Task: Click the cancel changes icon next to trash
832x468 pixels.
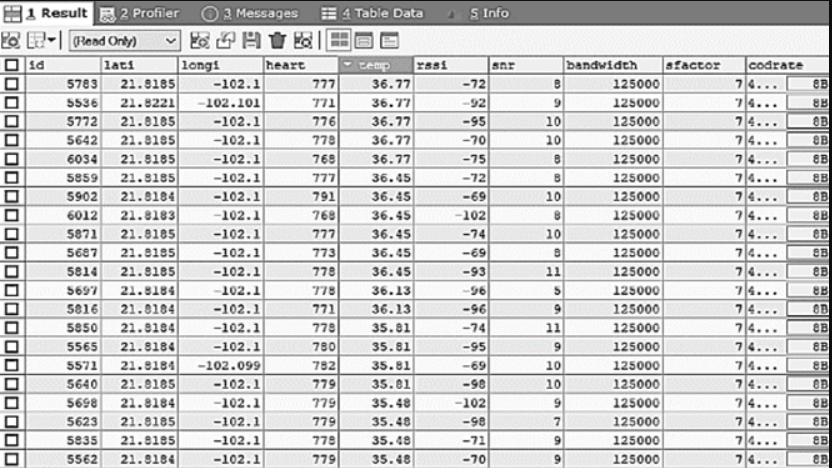Action: [303, 41]
